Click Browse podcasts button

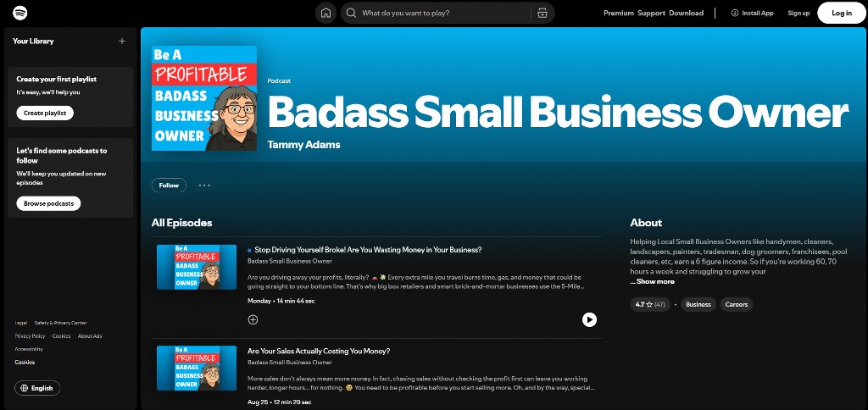pos(48,203)
